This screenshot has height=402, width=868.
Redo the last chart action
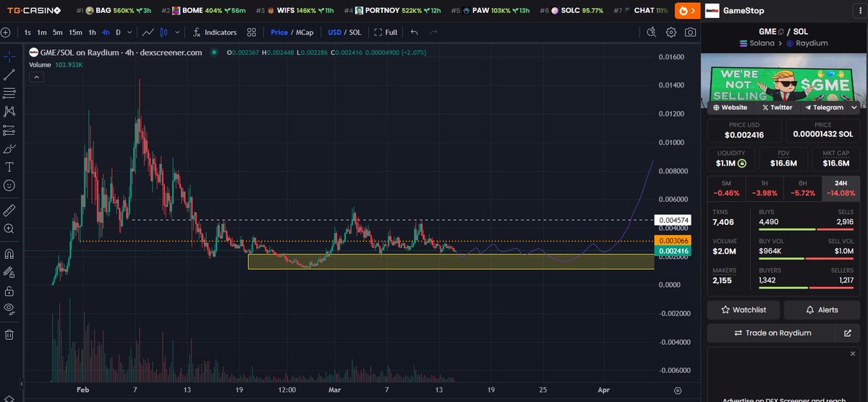(433, 33)
